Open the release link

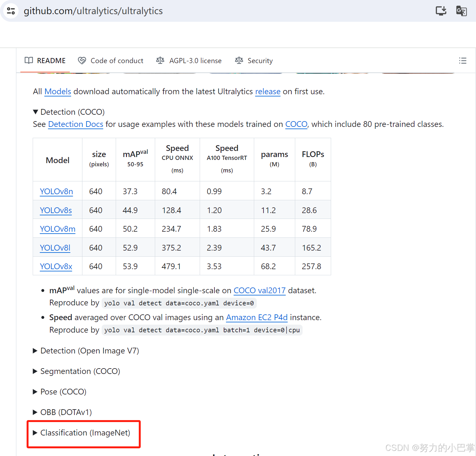(268, 92)
